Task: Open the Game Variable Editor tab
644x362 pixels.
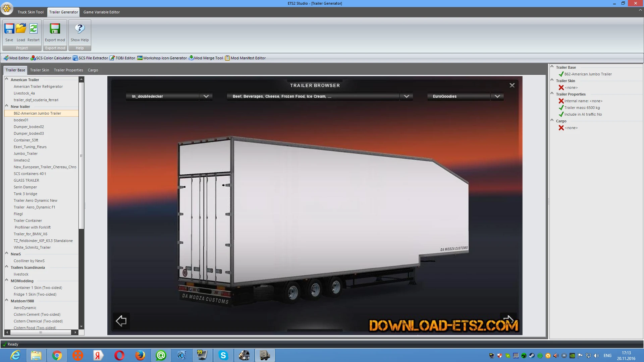Action: point(101,12)
